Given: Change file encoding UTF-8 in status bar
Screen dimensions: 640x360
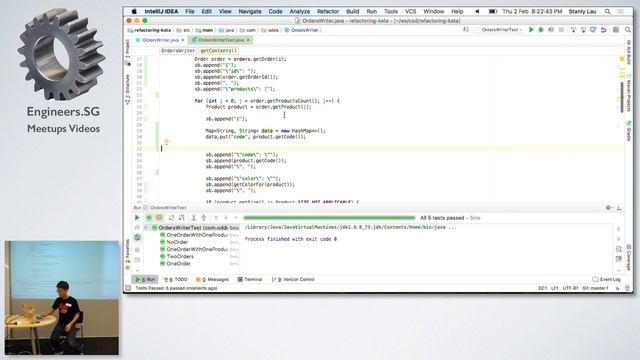Looking at the screenshot, I should click(x=570, y=288).
